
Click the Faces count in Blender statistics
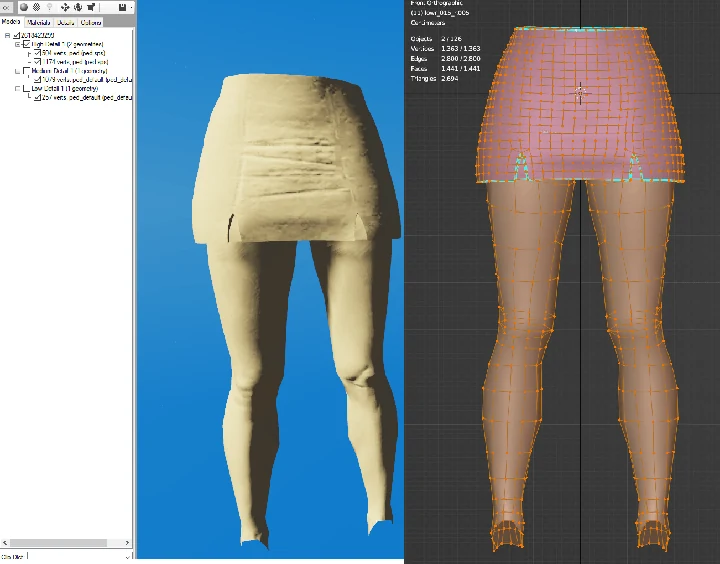(461, 68)
